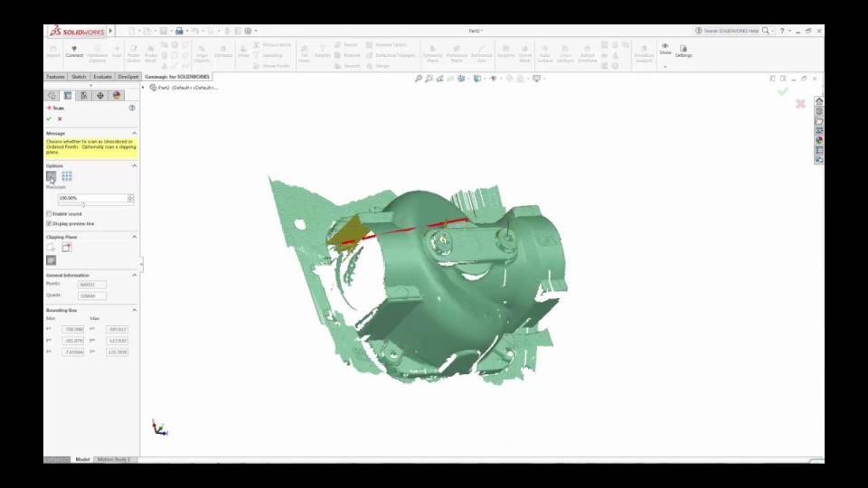Viewport: 868px width, 488px height.
Task: Enable the sound checkbox
Action: (x=49, y=213)
